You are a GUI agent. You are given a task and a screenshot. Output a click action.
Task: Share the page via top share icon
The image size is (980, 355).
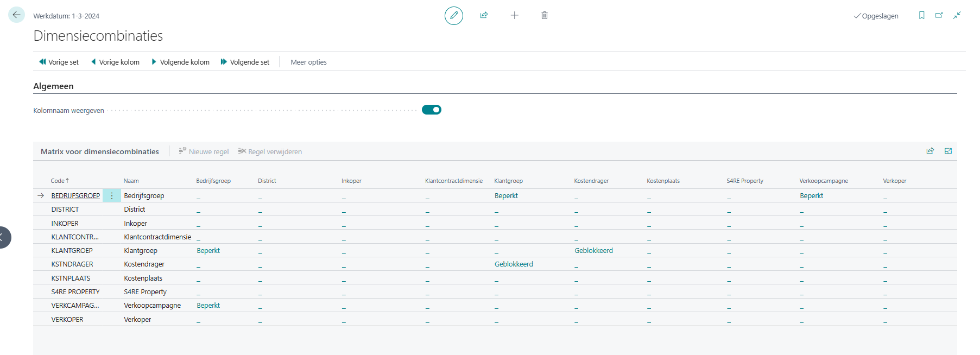(484, 15)
